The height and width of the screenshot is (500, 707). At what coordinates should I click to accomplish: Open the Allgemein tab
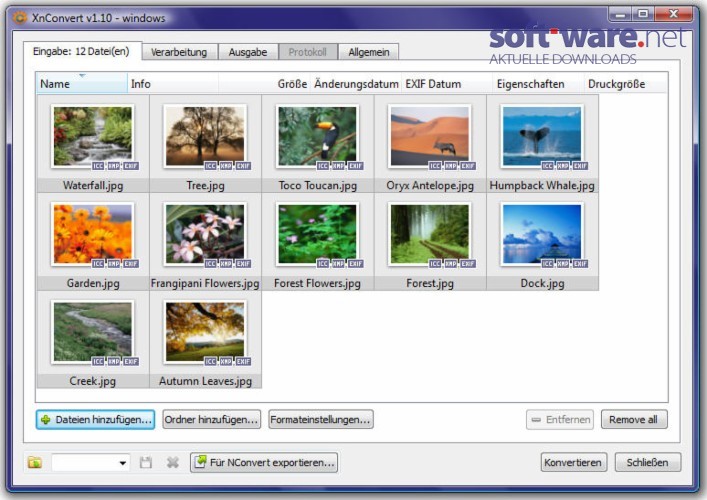tap(368, 52)
